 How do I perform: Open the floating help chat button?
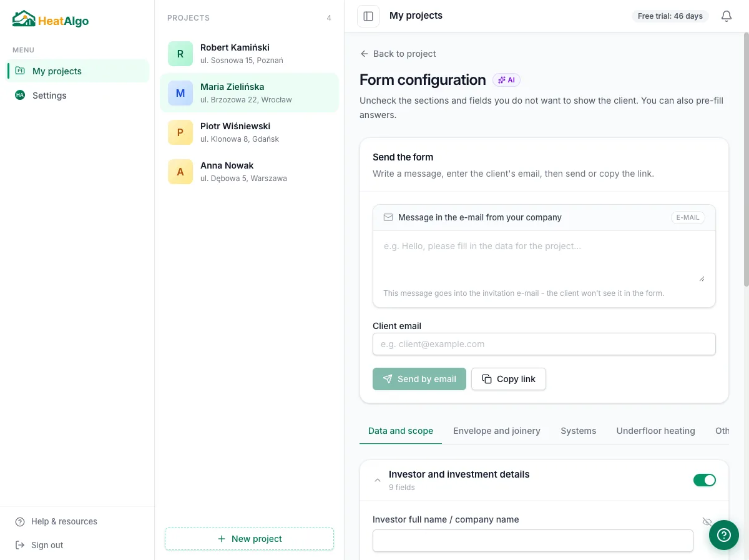724,535
